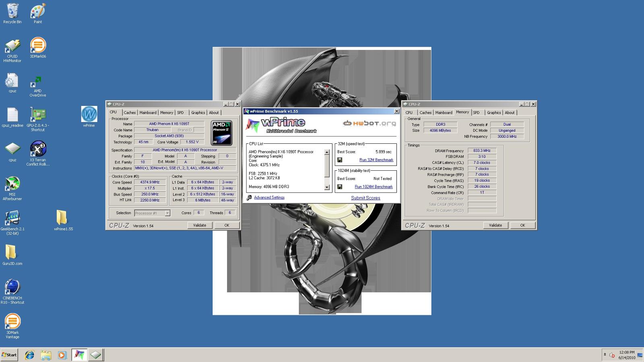
Task: Click the save icon beside Run 32M Benchmark
Action: 340,160
